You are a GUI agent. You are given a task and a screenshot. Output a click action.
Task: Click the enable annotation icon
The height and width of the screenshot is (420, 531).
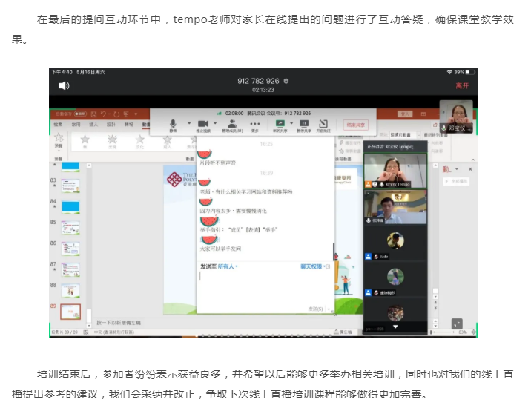(323, 123)
